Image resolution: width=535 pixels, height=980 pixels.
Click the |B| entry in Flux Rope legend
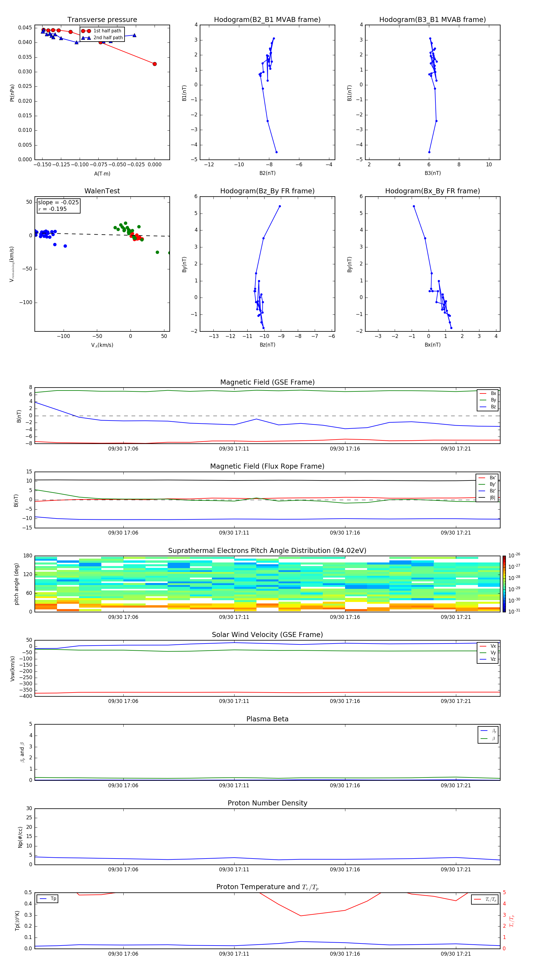pos(487,498)
